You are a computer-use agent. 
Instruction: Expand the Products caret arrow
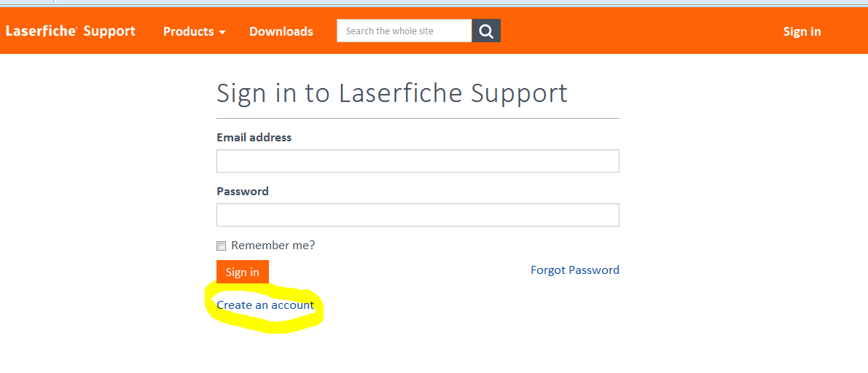(x=222, y=32)
